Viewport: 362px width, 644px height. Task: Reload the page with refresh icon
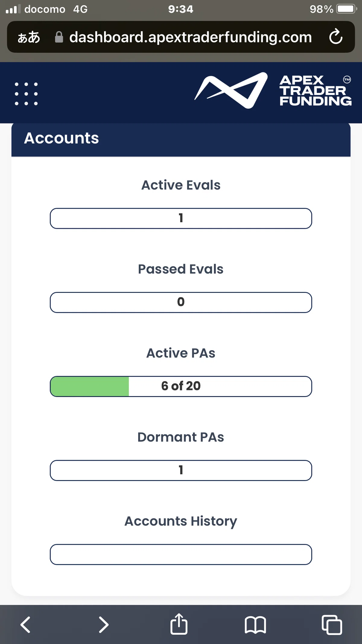pos(336,37)
